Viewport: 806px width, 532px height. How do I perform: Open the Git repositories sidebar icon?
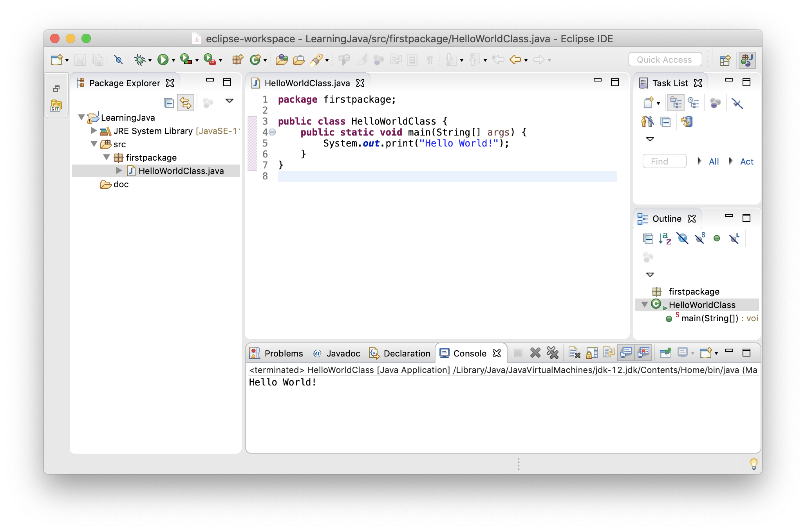point(56,105)
